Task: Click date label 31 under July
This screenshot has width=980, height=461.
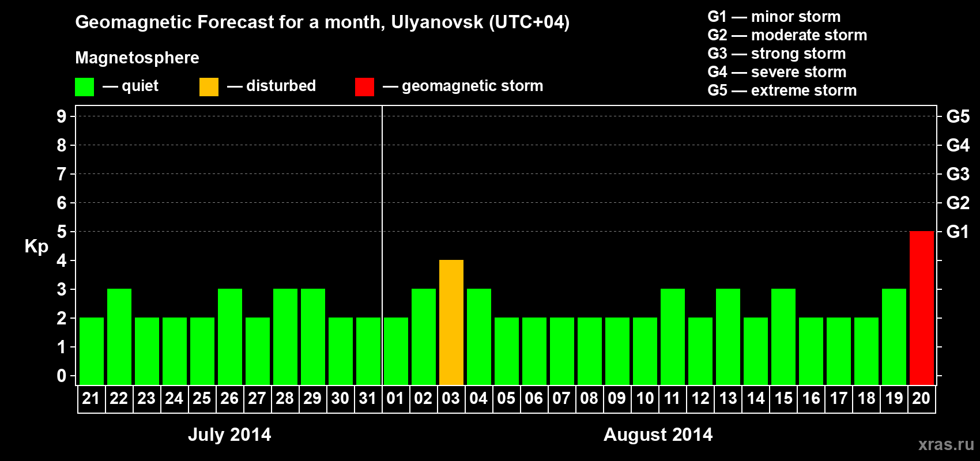Action: (368, 398)
